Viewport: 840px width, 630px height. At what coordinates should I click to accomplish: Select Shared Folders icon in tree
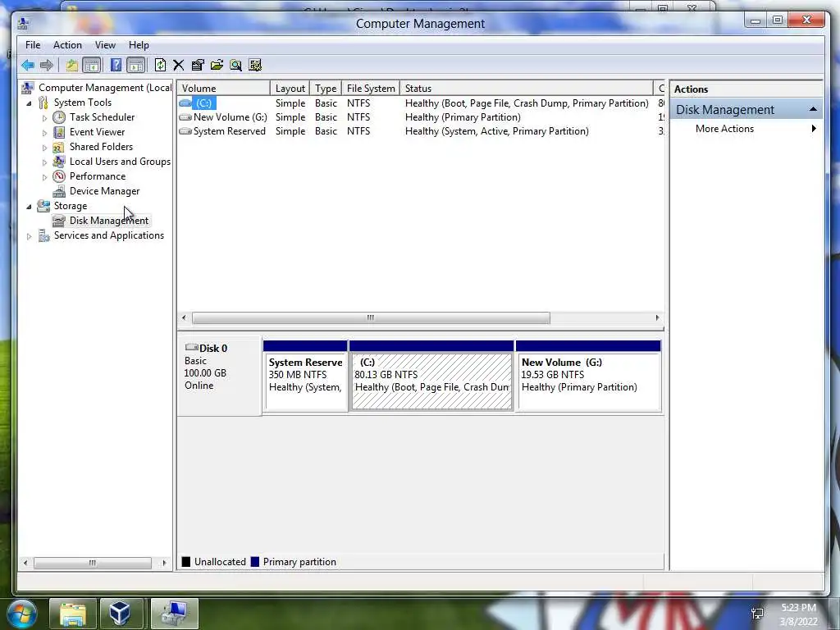[x=59, y=147]
